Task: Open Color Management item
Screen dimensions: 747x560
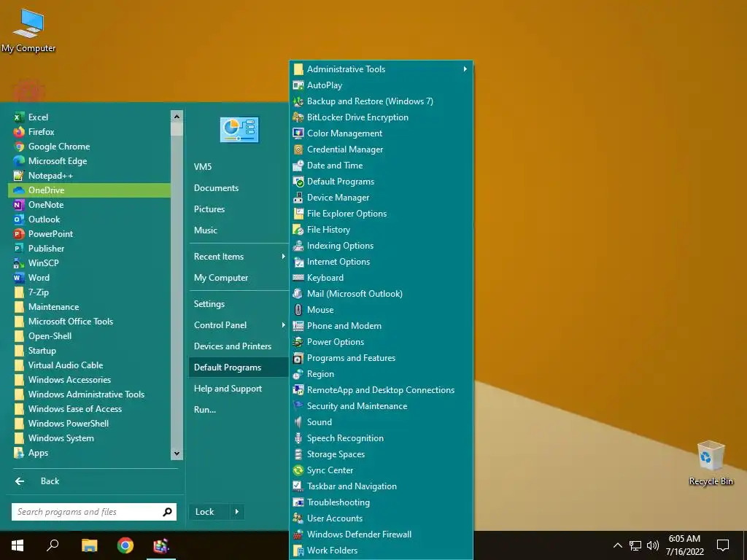Action: coord(381,133)
